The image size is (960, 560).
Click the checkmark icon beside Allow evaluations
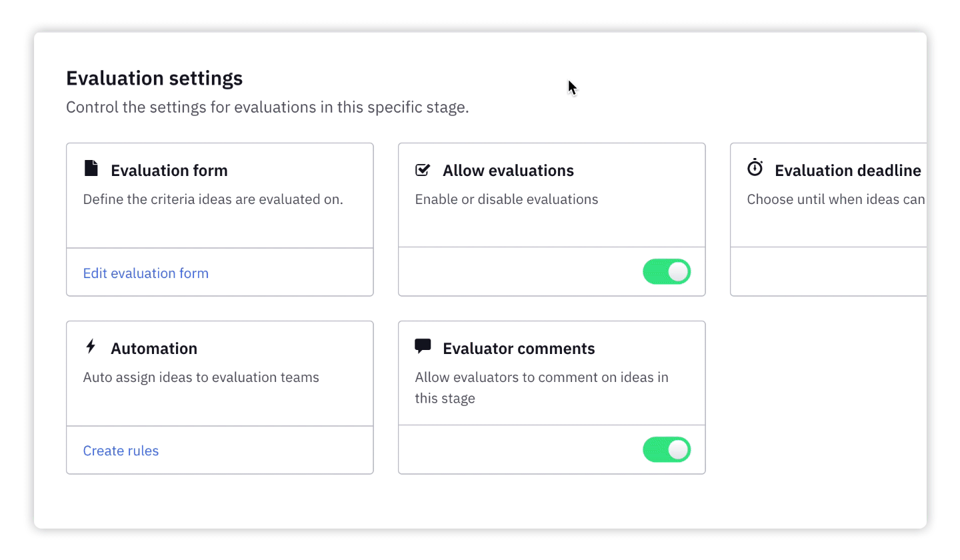point(423,170)
